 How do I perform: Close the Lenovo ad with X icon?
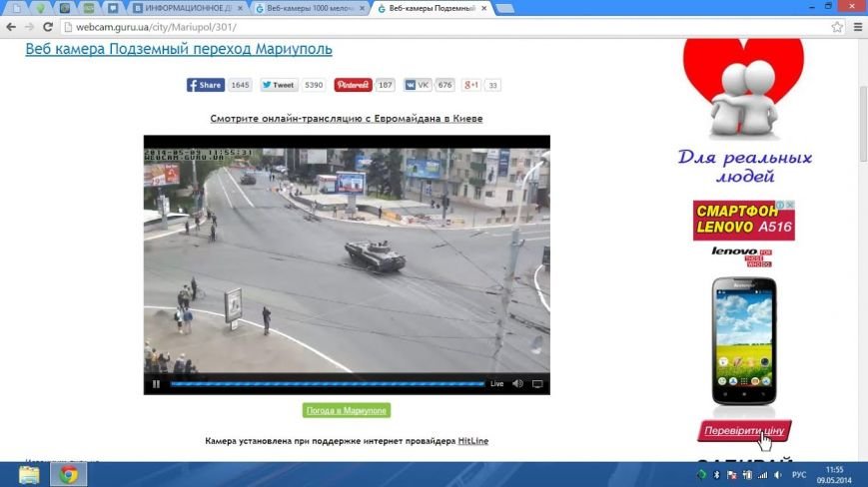point(790,206)
